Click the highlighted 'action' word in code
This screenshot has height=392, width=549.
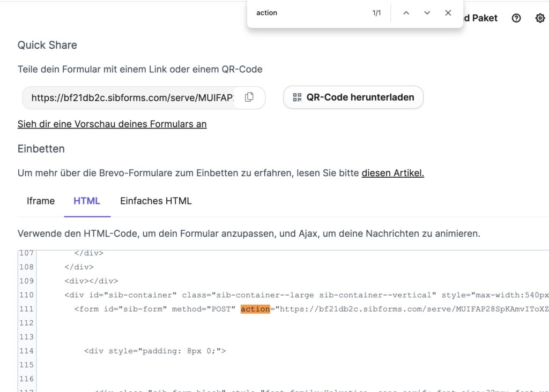coord(255,309)
